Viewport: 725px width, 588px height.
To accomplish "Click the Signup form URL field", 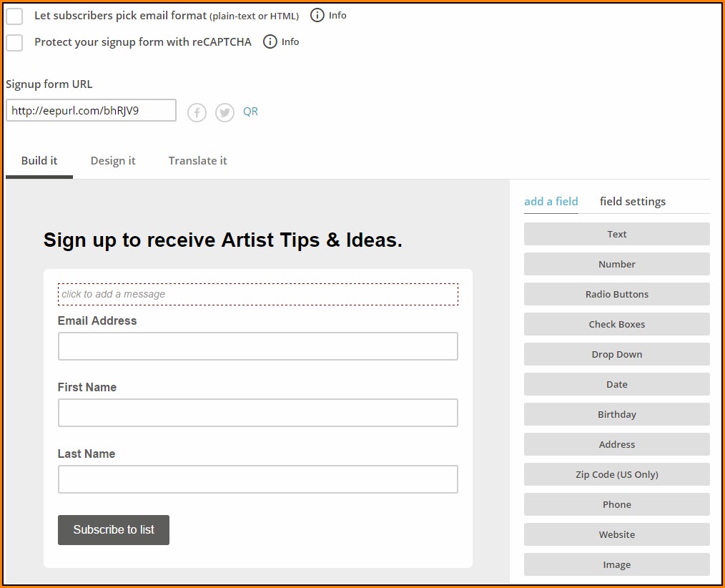I will coord(91,110).
